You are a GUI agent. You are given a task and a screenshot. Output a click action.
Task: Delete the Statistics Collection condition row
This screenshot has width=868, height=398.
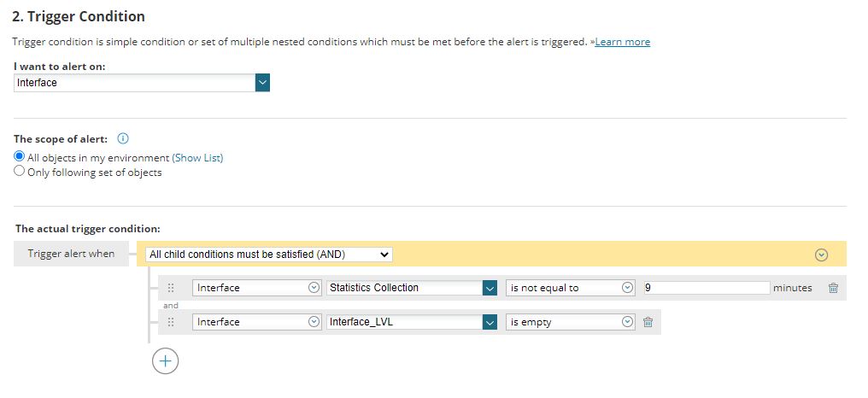(833, 288)
